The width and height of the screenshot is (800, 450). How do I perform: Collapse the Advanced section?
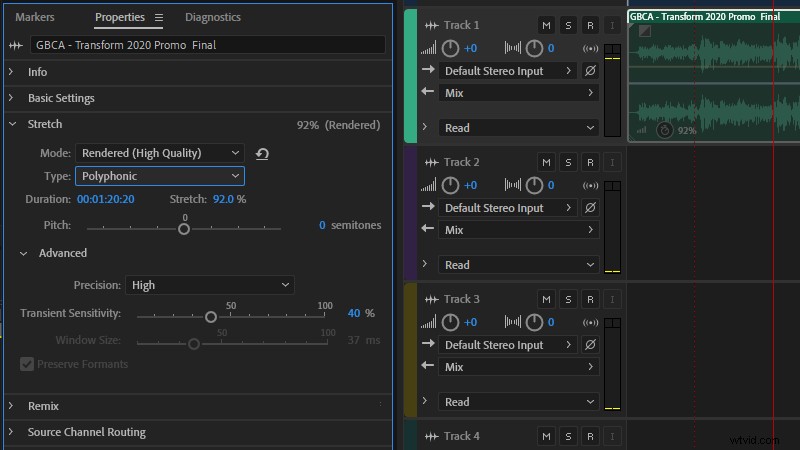pos(23,254)
